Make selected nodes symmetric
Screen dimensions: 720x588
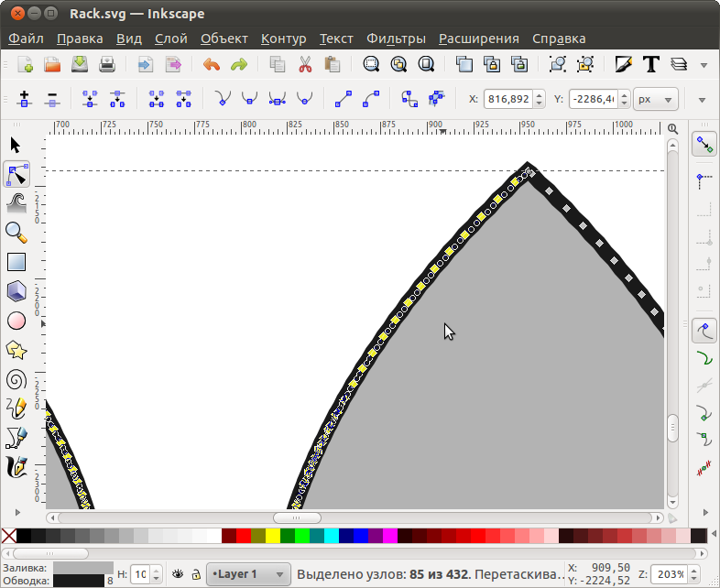point(277,99)
